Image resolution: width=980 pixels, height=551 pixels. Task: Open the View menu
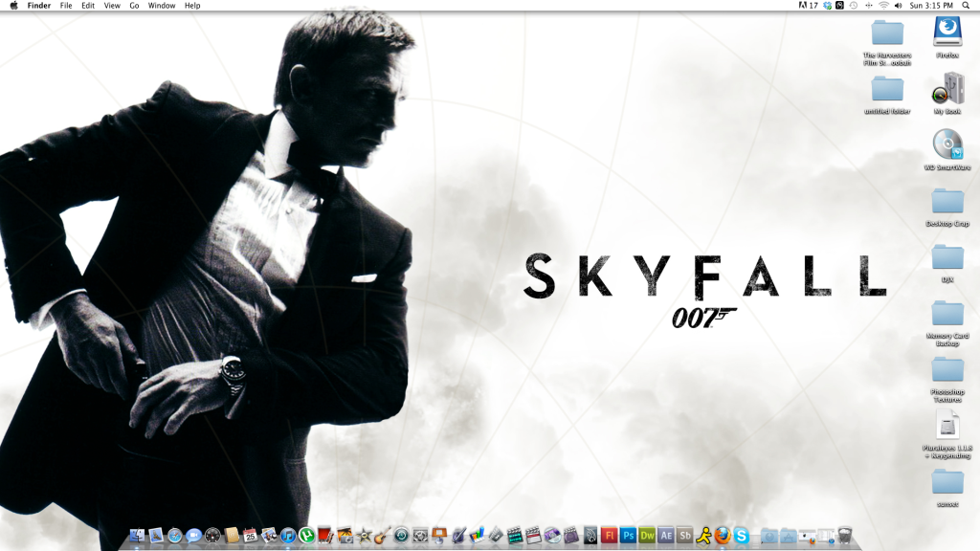(x=112, y=6)
